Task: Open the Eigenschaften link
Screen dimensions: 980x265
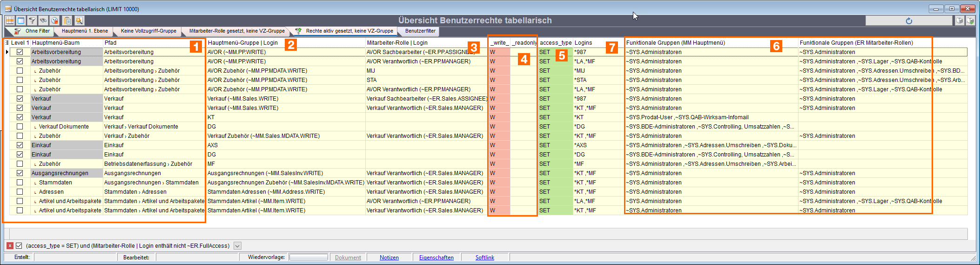Action: (x=436, y=258)
